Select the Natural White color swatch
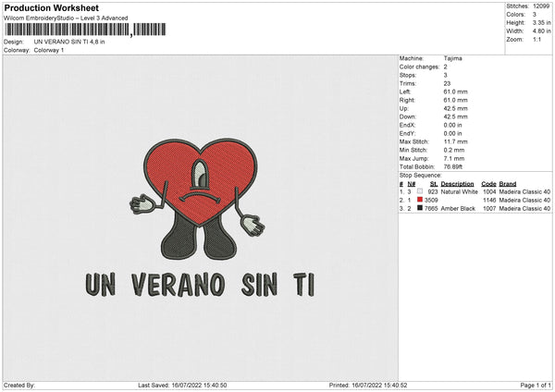Screen dimensions: 555x392 (x=420, y=191)
